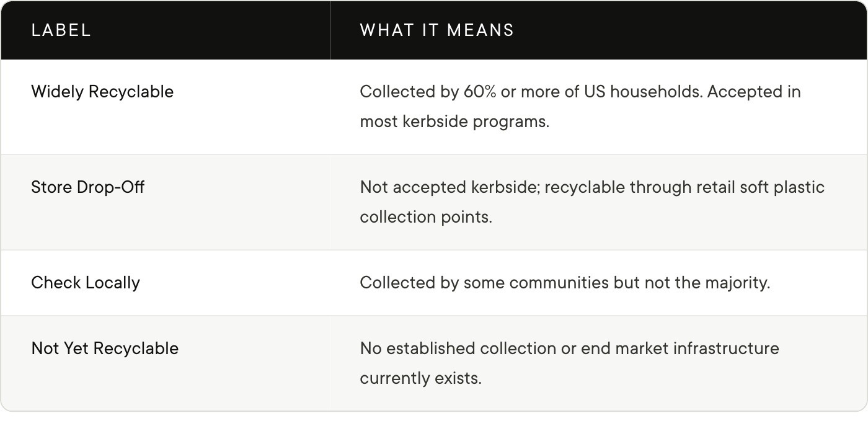
Task: Click the '60%' figure in the first row
Action: pos(479,92)
